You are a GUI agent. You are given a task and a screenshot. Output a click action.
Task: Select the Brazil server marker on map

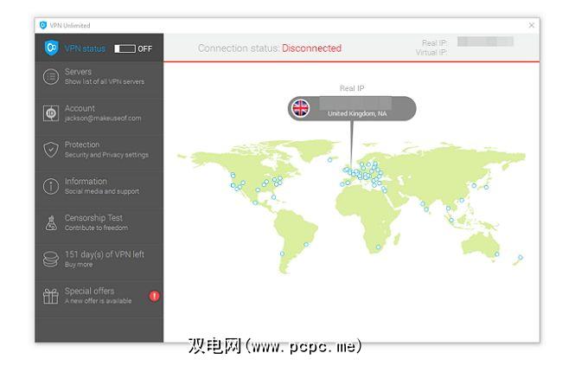click(306, 244)
